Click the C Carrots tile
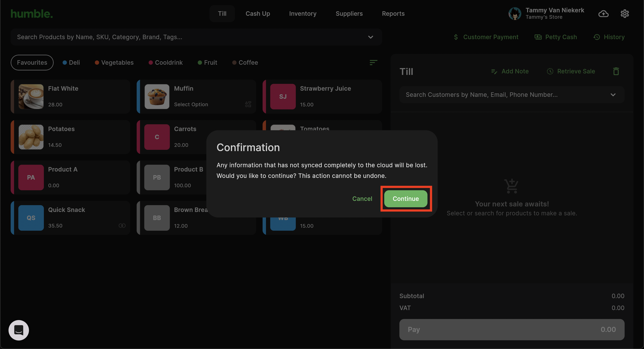 point(157,137)
